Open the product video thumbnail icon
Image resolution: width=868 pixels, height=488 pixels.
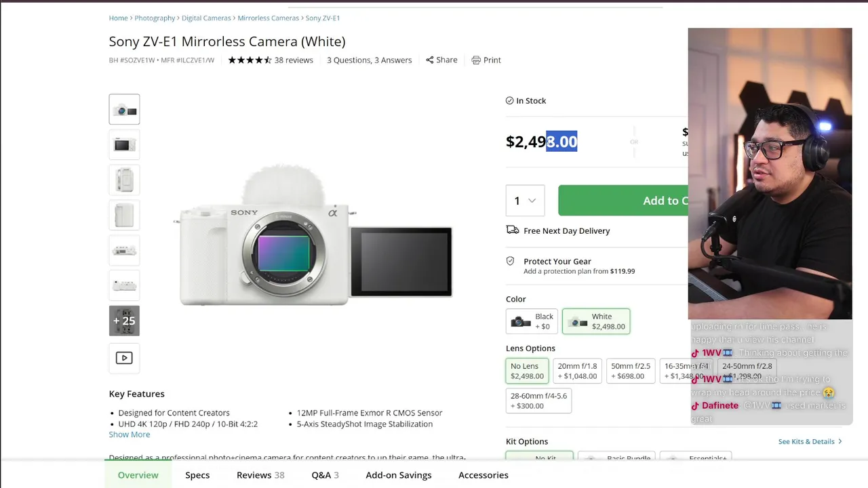point(124,358)
